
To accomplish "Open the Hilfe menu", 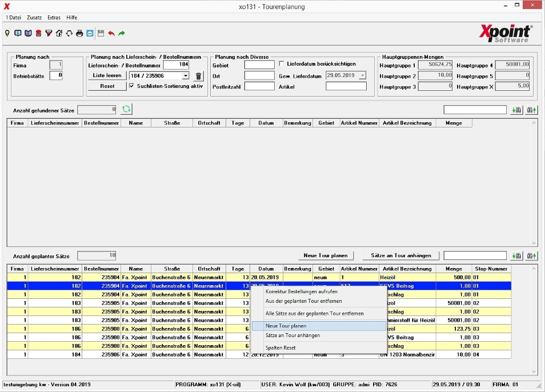I will click(72, 17).
